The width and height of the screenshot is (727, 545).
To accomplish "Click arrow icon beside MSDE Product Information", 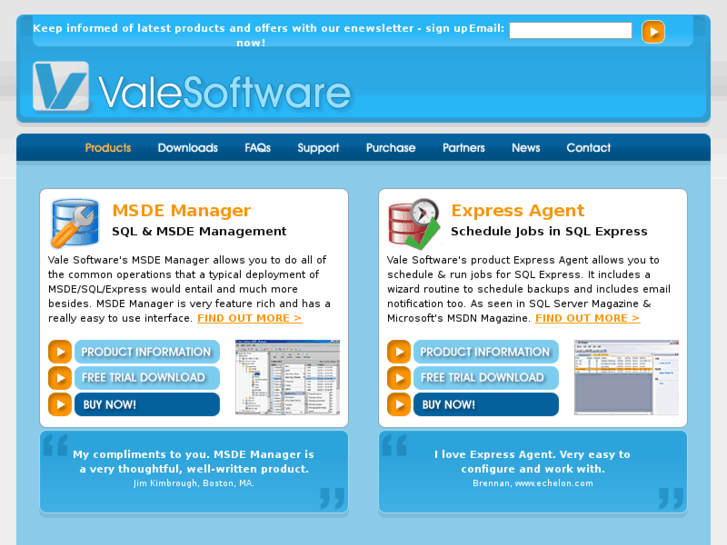I will [x=60, y=352].
